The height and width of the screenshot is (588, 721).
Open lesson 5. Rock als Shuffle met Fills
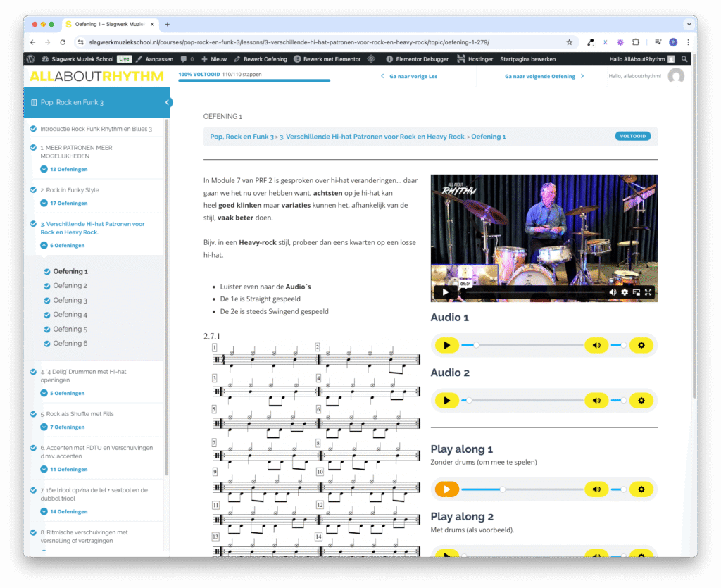pos(77,414)
